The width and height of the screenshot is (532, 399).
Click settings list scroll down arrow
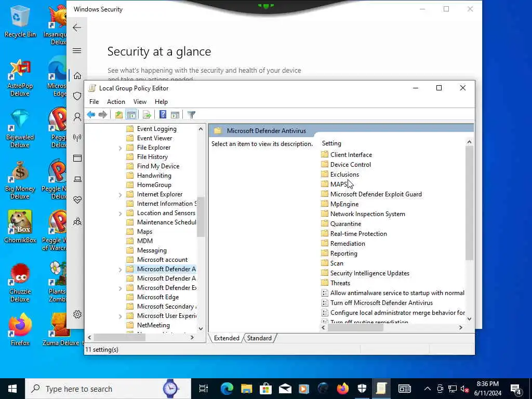[x=469, y=318]
